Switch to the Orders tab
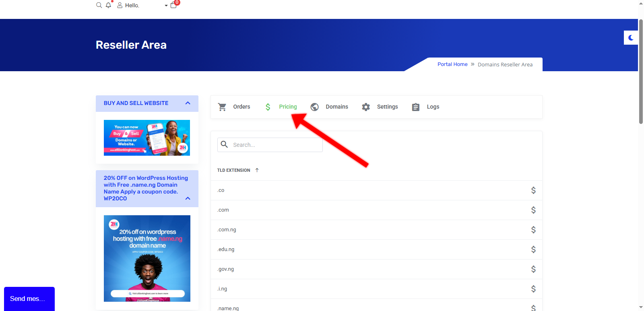The image size is (644, 311). (x=234, y=107)
